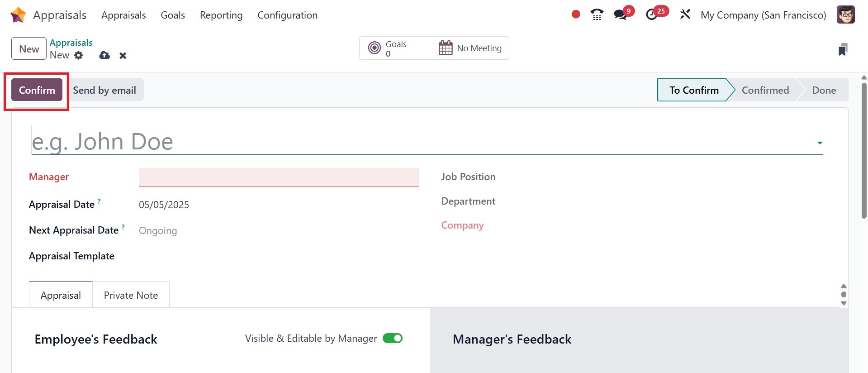Click the Manager input field
Screen dimensions: 868x373
pyautogui.click(x=278, y=177)
